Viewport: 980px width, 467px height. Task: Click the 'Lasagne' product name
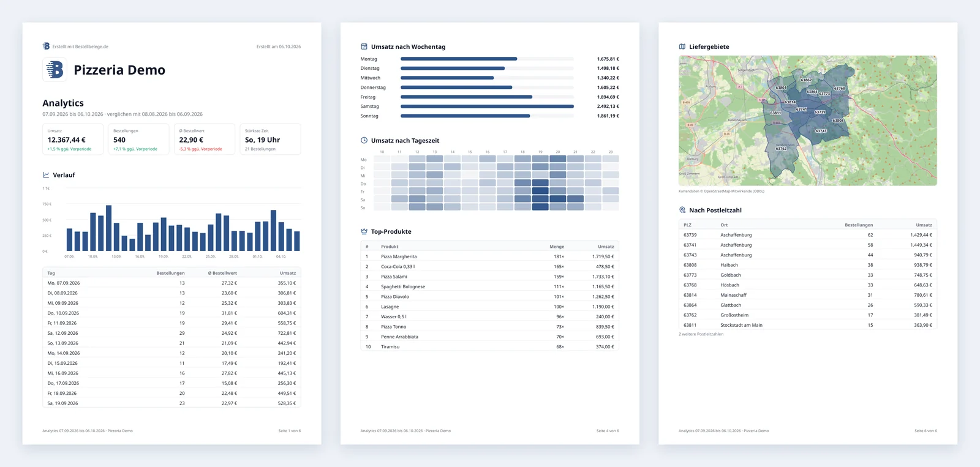(390, 307)
